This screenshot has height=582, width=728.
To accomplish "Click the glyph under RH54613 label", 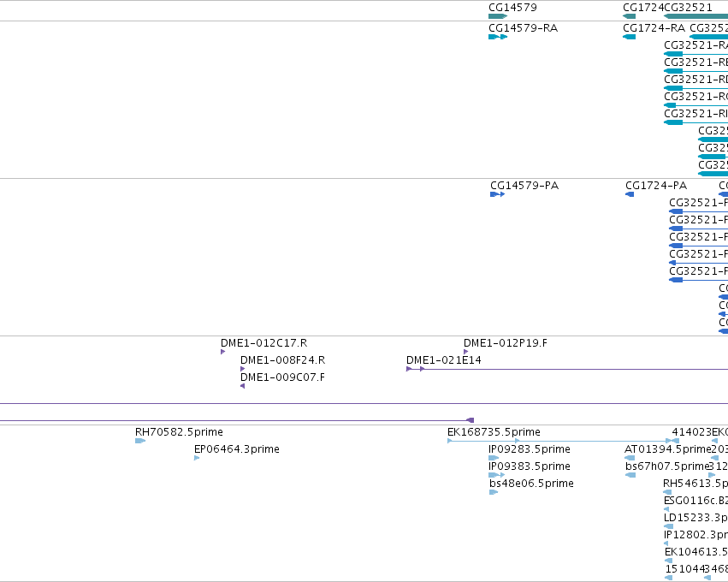I will (667, 492).
